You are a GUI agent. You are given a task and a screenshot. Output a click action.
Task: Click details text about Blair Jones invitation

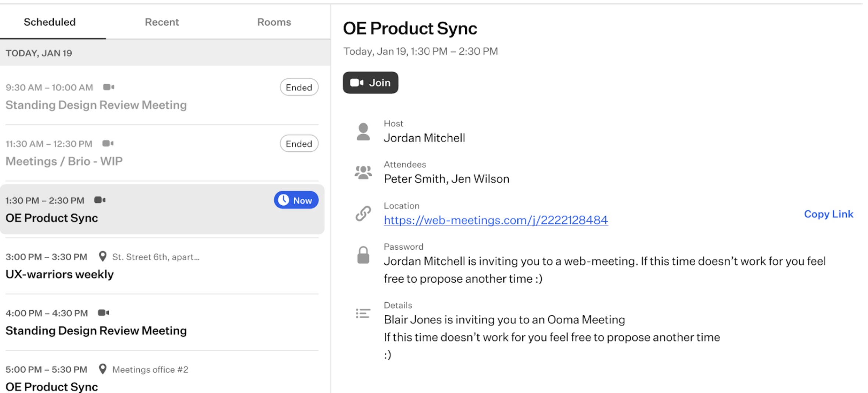(x=552, y=337)
